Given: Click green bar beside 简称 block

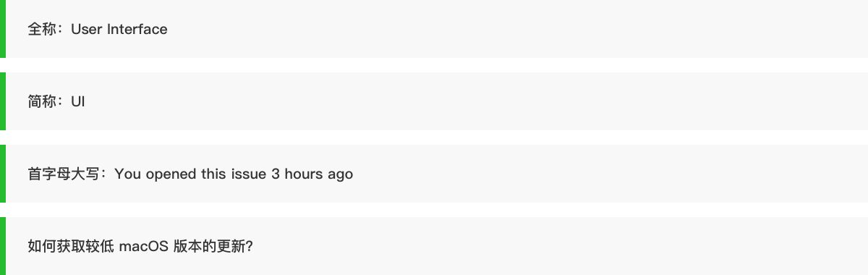Looking at the screenshot, I should tap(3, 101).
